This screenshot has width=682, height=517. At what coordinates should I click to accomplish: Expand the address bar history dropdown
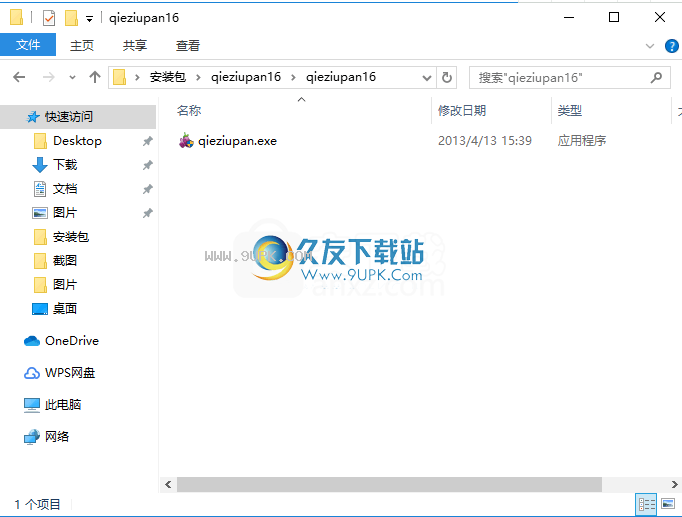pos(427,78)
